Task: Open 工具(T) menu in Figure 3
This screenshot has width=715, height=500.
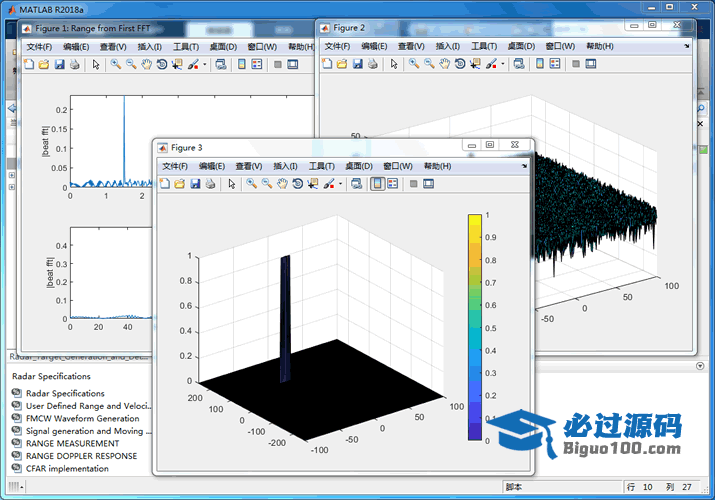Action: [321, 166]
